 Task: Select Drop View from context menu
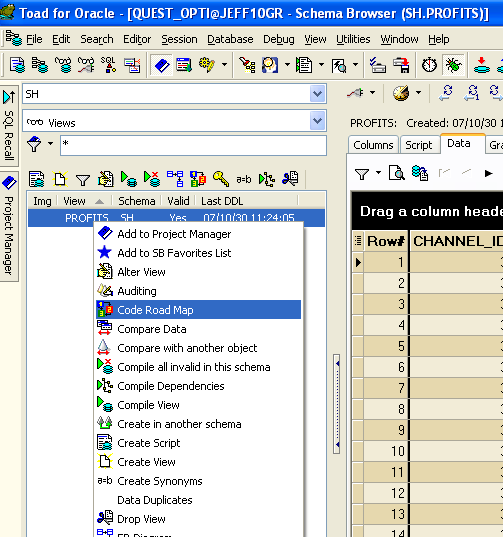click(x=199, y=519)
